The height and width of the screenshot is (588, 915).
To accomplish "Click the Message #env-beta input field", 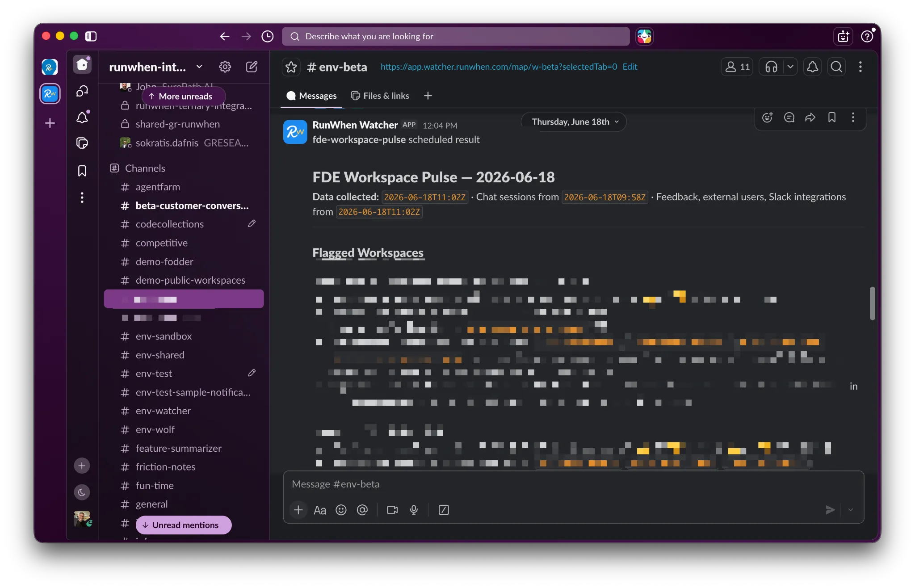I will 573,484.
